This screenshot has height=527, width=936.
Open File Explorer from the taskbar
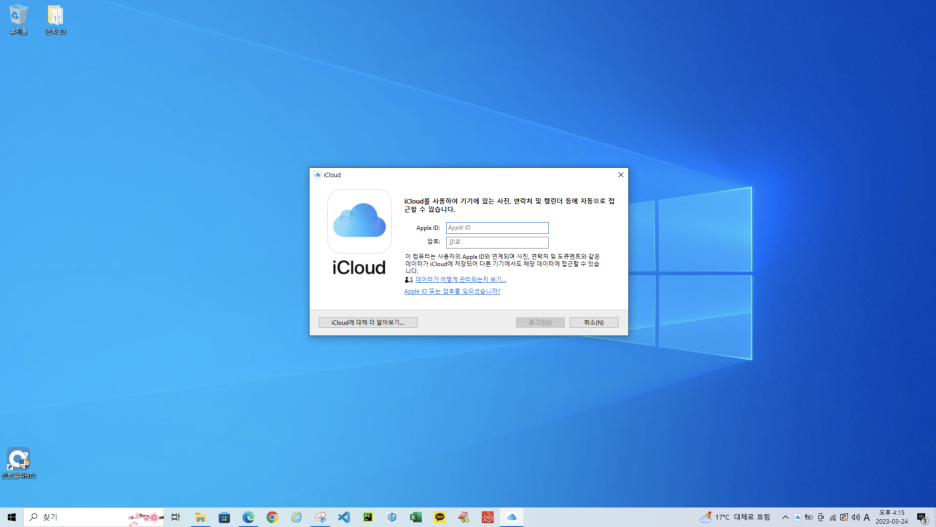point(200,517)
